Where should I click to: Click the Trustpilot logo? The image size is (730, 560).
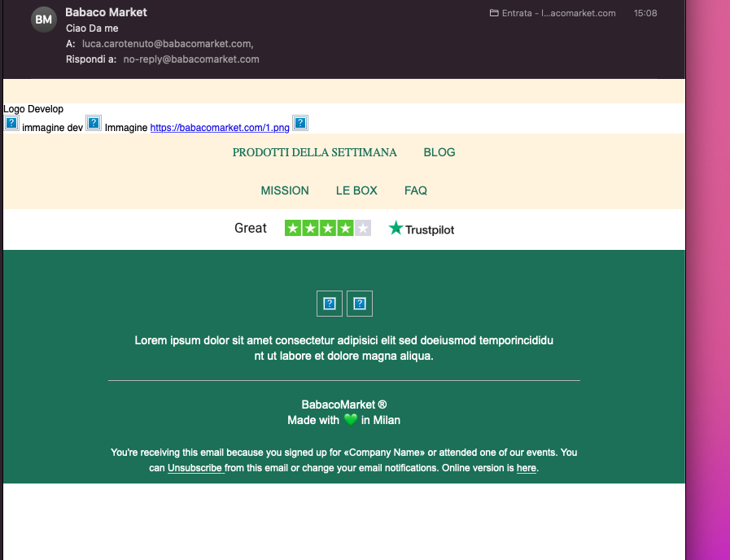point(422,229)
